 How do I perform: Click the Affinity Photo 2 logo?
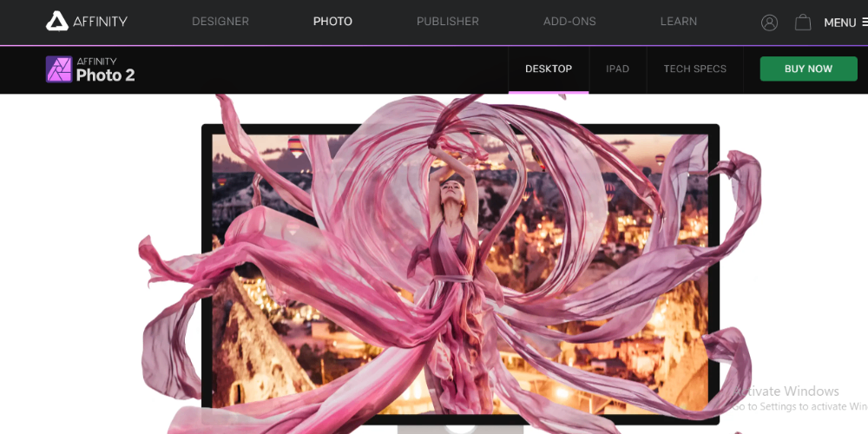(90, 69)
